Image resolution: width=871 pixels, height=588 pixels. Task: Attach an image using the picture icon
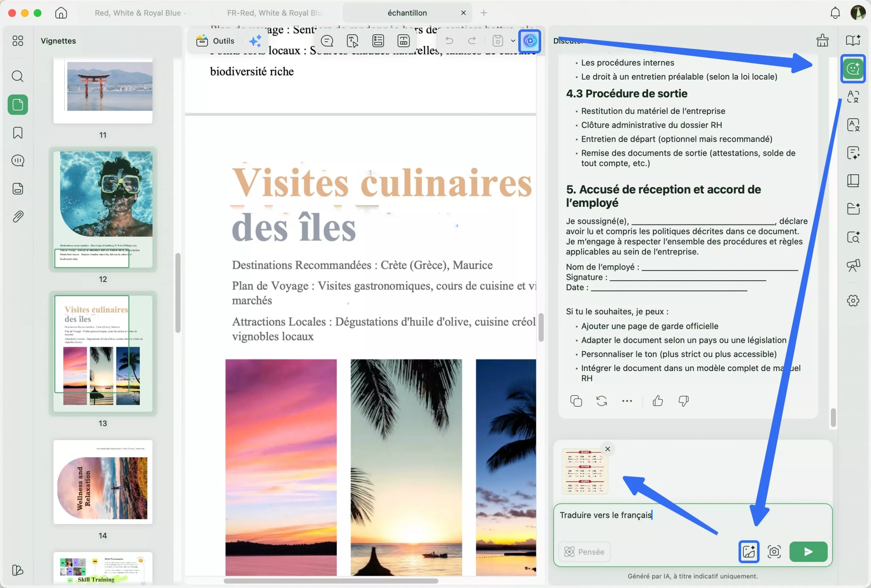748,552
